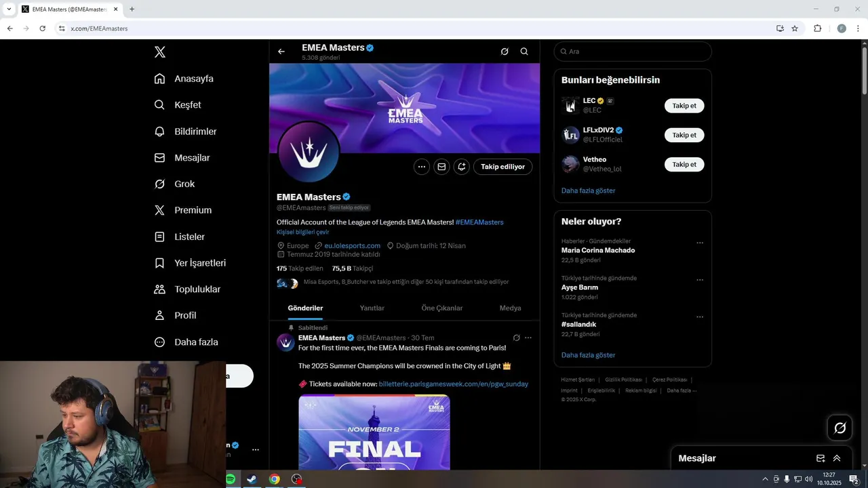Screen dimensions: 868x488
Task: Open Ayşe Barım trend options
Action: click(x=700, y=280)
